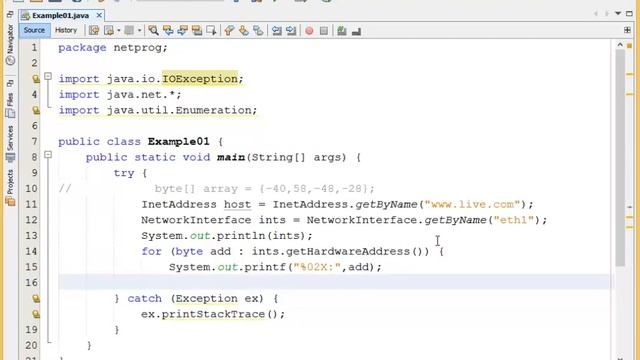Image resolution: width=640 pixels, height=360 pixels.
Task: Uncomment selected lines icon
Action: click(356, 31)
